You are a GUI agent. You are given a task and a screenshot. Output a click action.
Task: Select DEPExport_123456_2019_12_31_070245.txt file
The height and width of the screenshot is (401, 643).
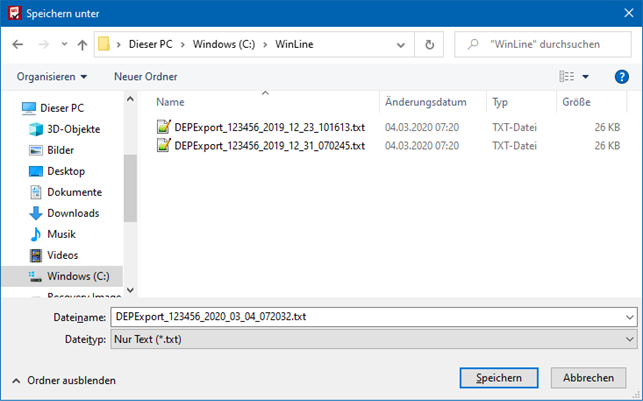(269, 145)
